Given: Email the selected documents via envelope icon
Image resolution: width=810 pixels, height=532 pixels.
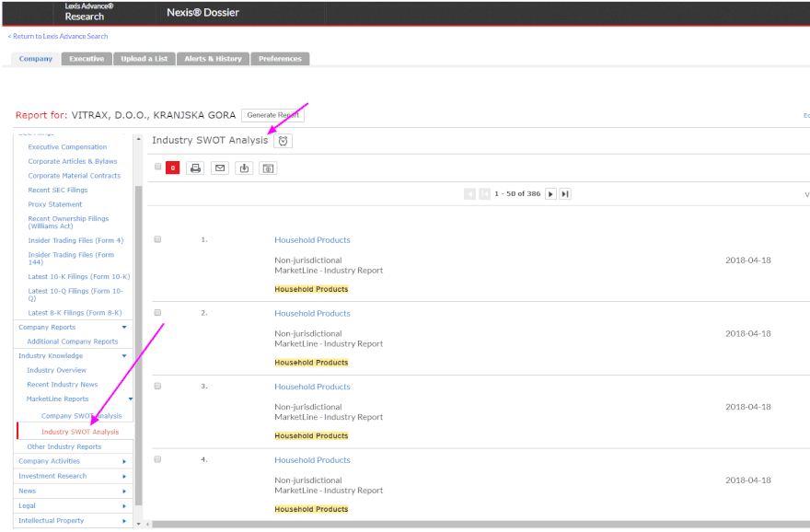Looking at the screenshot, I should coord(219,168).
